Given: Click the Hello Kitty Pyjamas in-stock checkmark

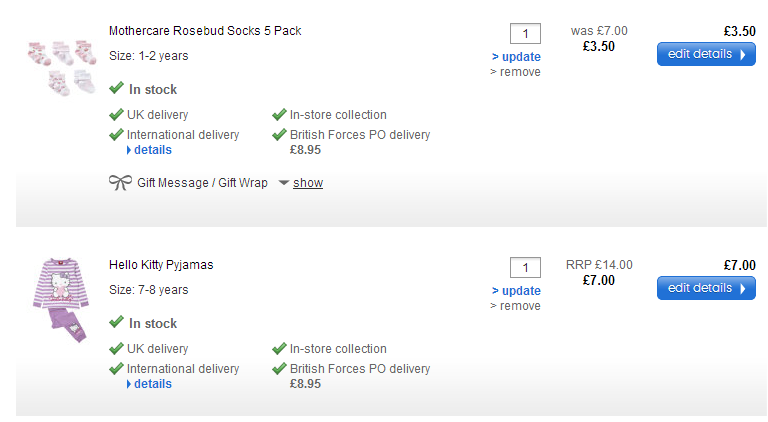Looking at the screenshot, I should click(x=117, y=323).
